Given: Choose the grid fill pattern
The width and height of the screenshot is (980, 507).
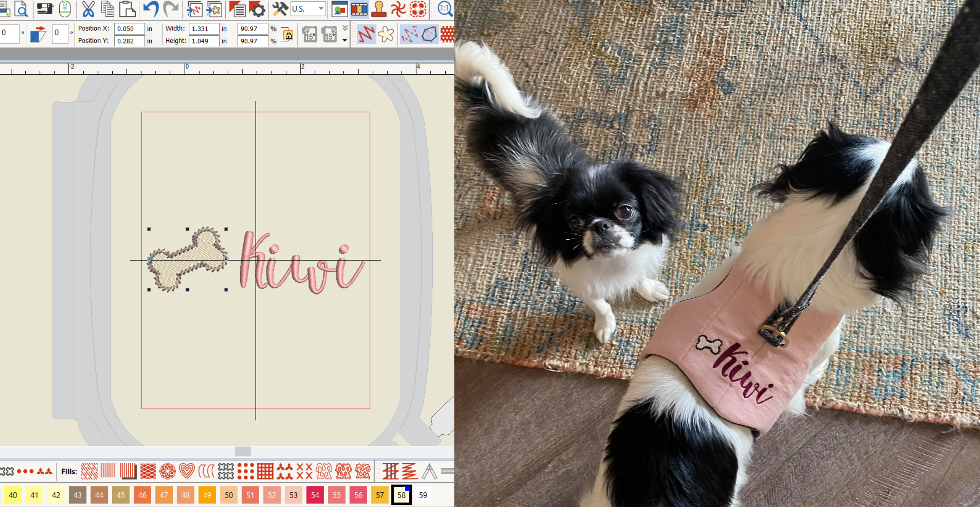Looking at the screenshot, I should coord(265,471).
